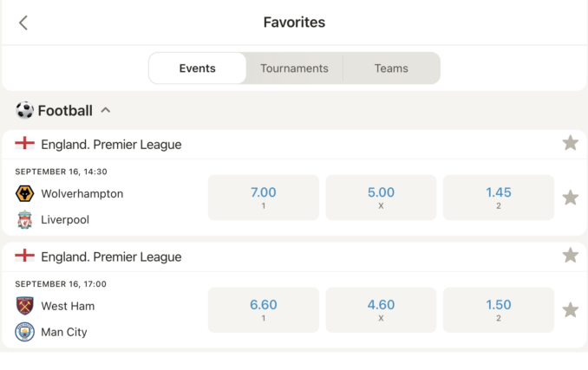Pick Liverpool win odds 1.45
The width and height of the screenshot is (588, 370).
(498, 198)
